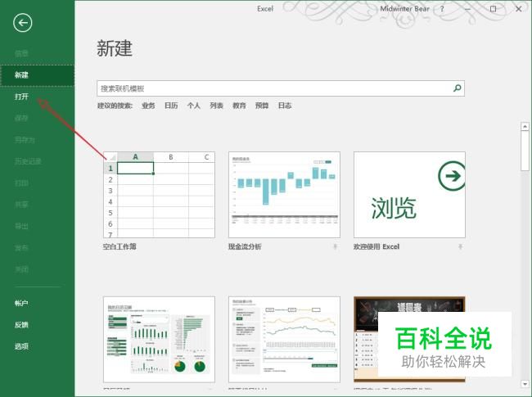Open the 欢迎使用 Excel tour thumbnail
The height and width of the screenshot is (397, 532).
(x=409, y=195)
